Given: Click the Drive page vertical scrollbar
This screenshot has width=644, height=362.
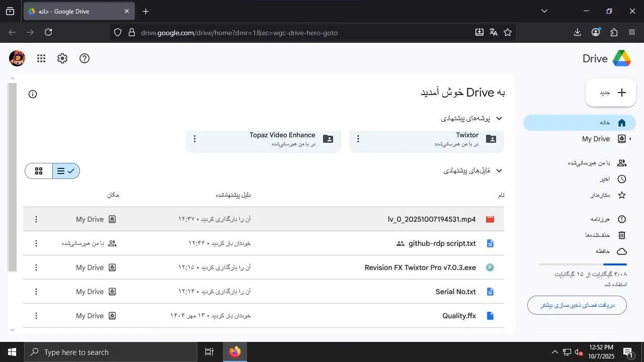Looking at the screenshot, I should pyautogui.click(x=13, y=177).
